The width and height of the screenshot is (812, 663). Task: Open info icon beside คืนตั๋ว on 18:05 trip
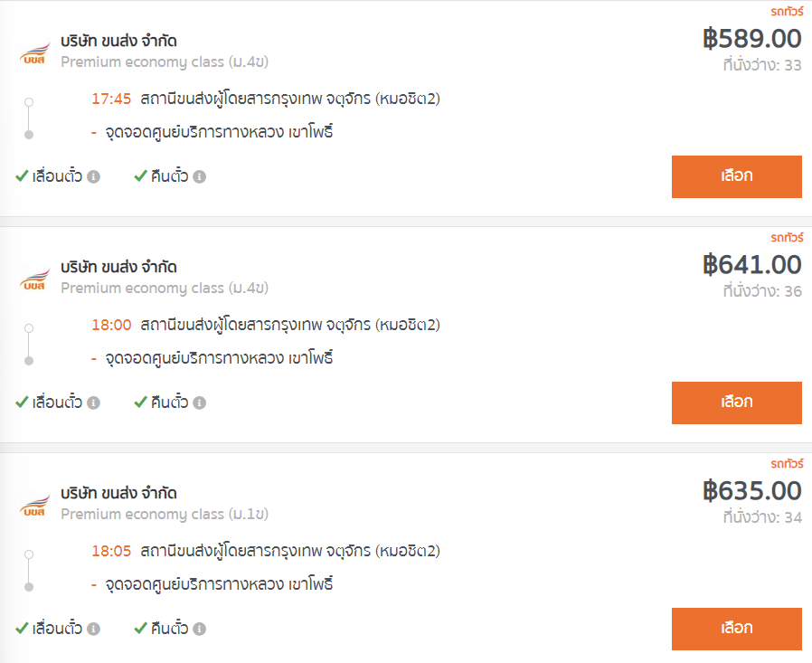click(199, 629)
